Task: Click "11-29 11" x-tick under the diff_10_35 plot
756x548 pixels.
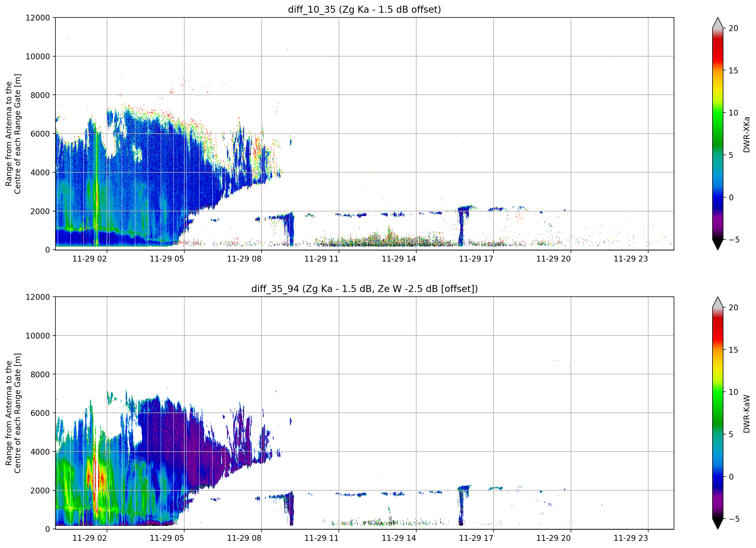Action: 322,259
